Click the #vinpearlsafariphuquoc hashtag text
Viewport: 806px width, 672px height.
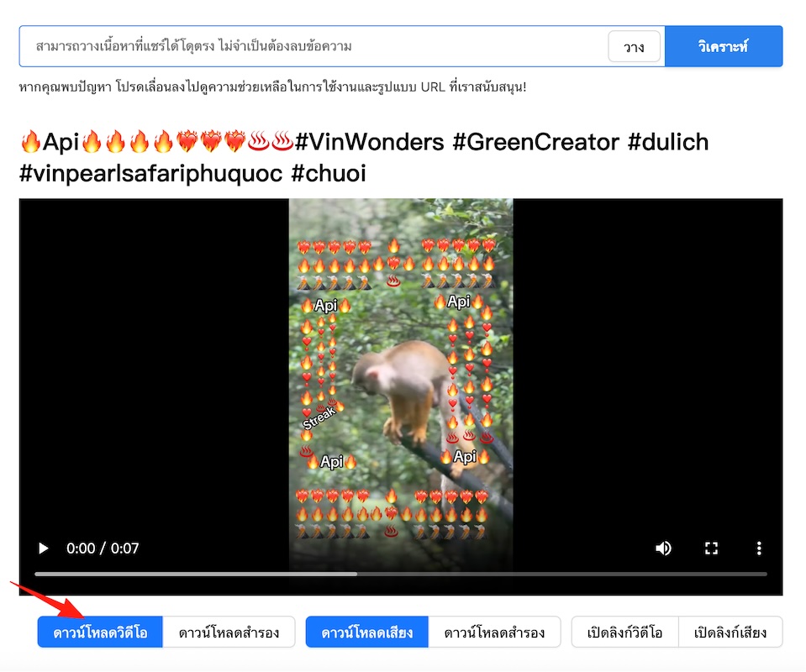click(150, 174)
